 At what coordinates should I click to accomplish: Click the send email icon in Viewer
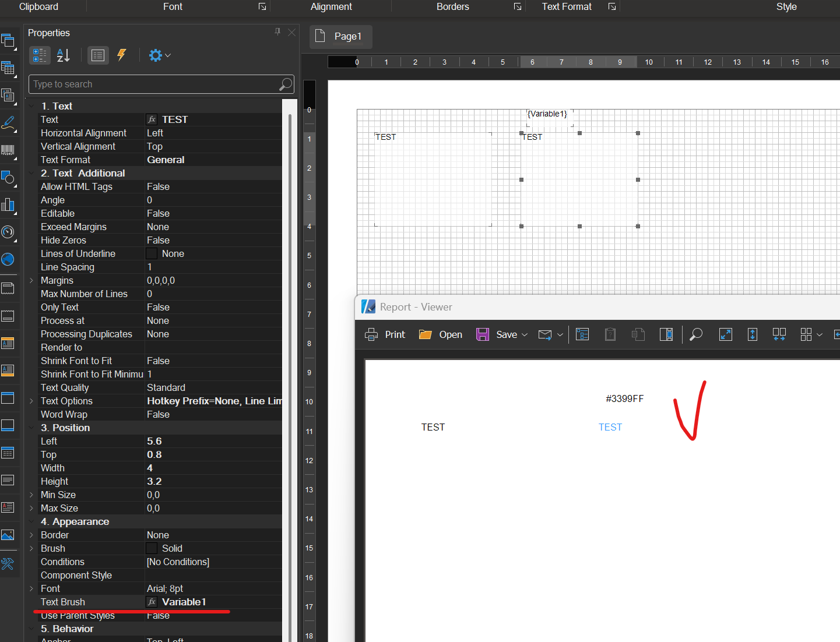point(545,334)
